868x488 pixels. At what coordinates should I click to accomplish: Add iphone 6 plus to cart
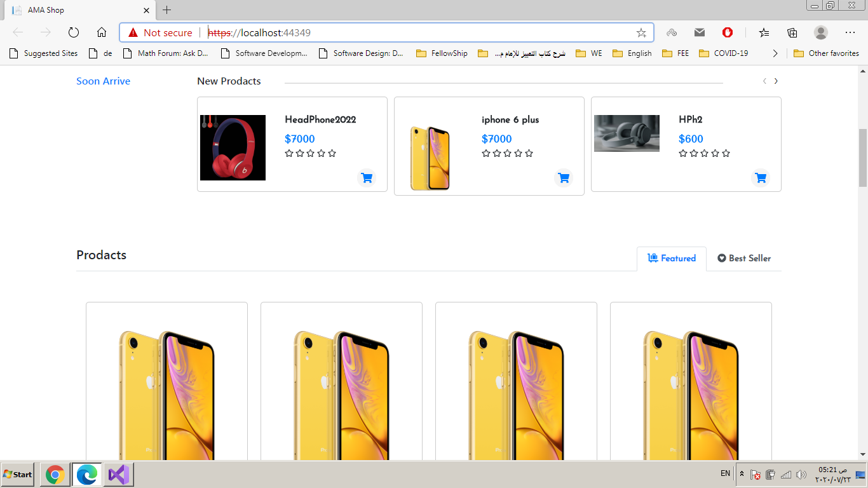coord(564,178)
